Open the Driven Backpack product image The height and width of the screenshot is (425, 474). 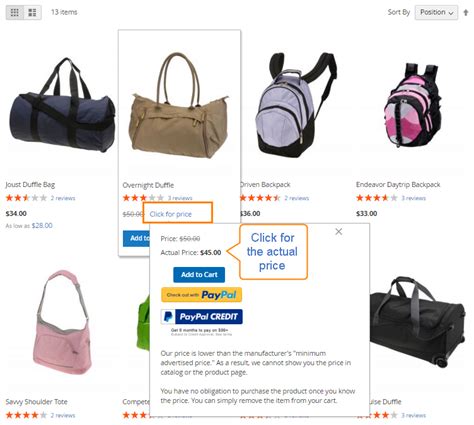coord(296,106)
